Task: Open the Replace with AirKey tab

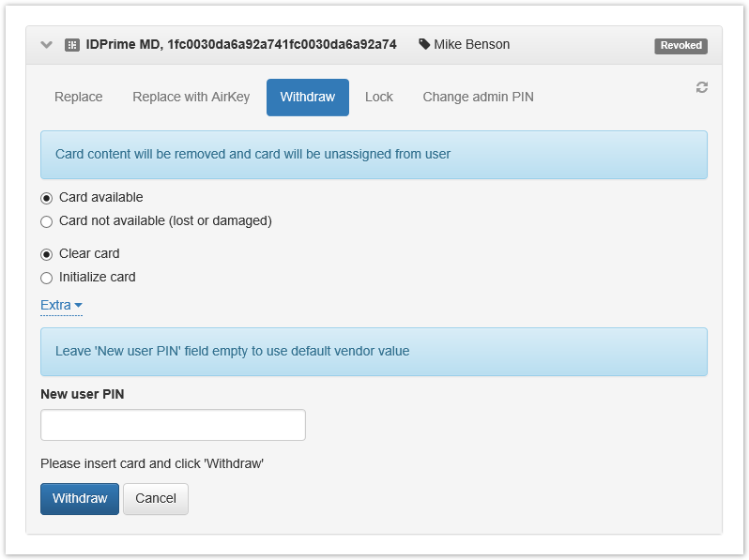Action: click(191, 97)
